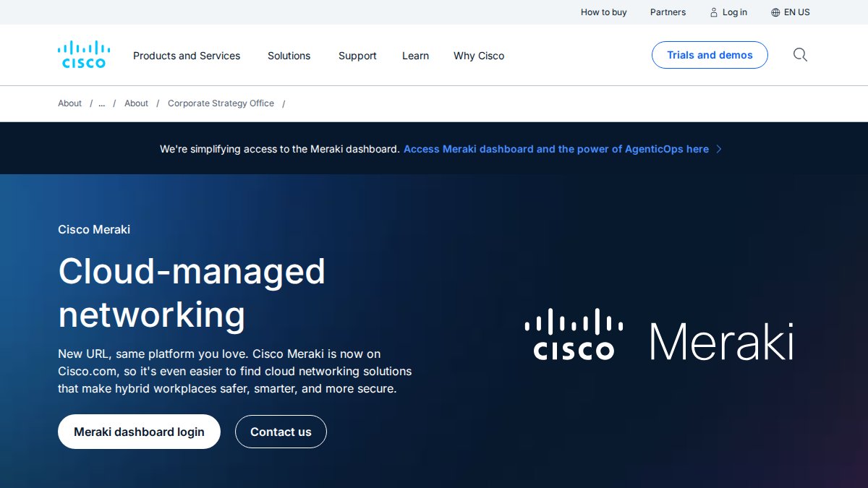Click Trials and demos button
The image size is (868, 488).
[x=710, y=55]
